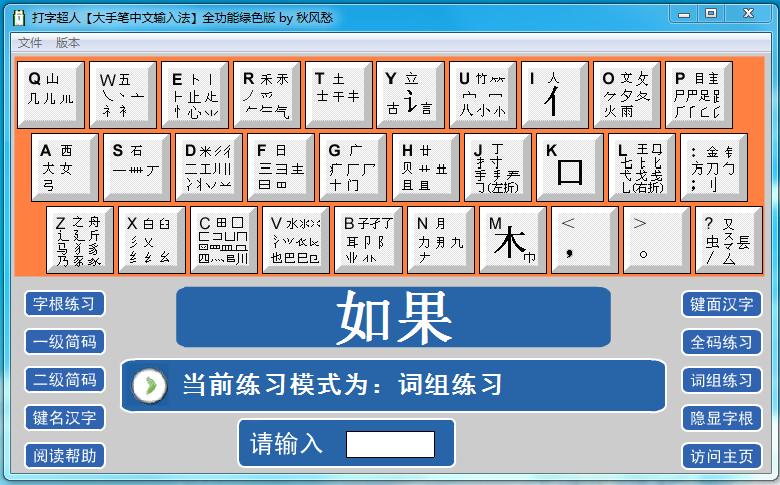
Task: Open the 版本 menu
Action: [68, 43]
